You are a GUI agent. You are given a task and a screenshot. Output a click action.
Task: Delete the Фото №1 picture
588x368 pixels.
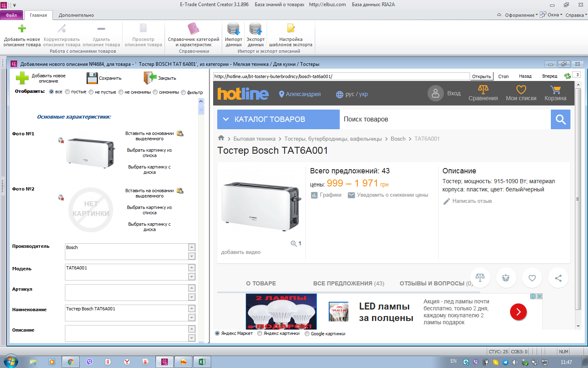pyautogui.click(x=61, y=140)
